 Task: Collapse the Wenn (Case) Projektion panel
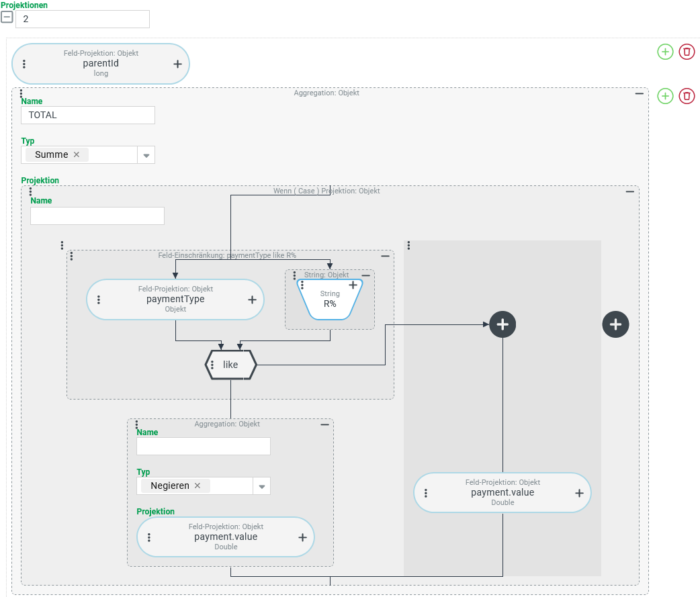(629, 191)
